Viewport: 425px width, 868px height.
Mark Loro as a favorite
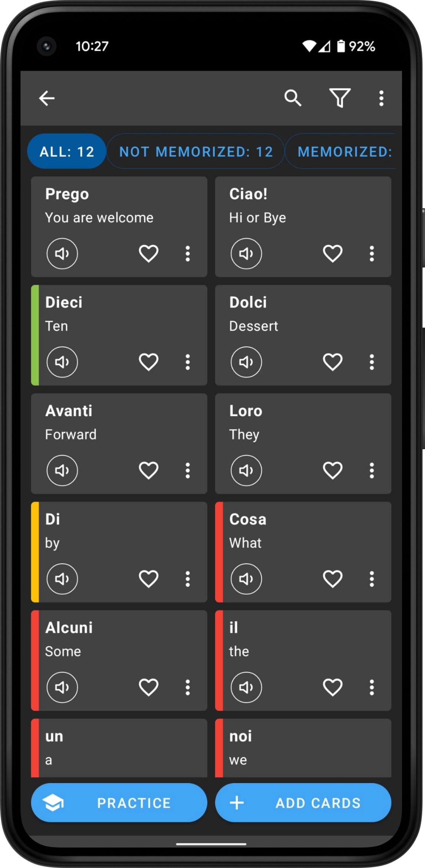pos(332,470)
